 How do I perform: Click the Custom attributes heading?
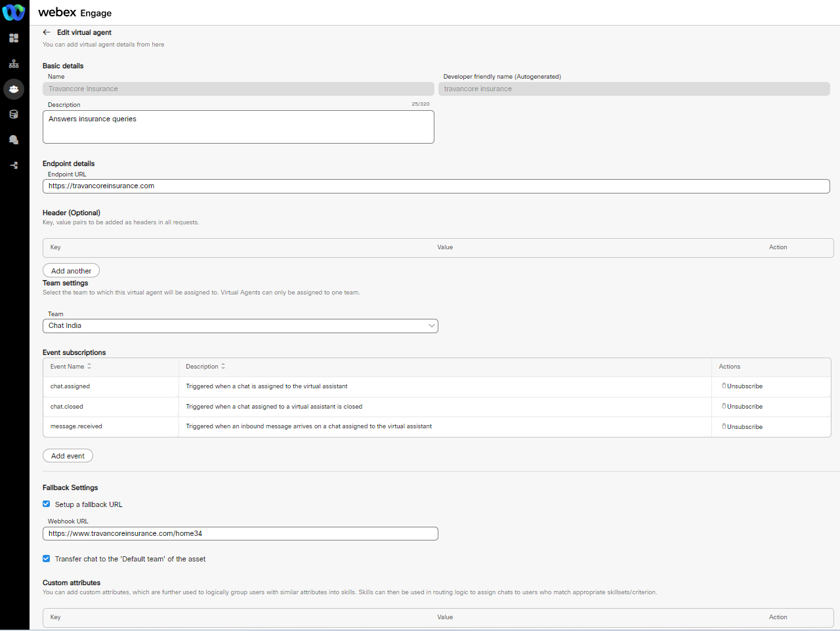72,583
